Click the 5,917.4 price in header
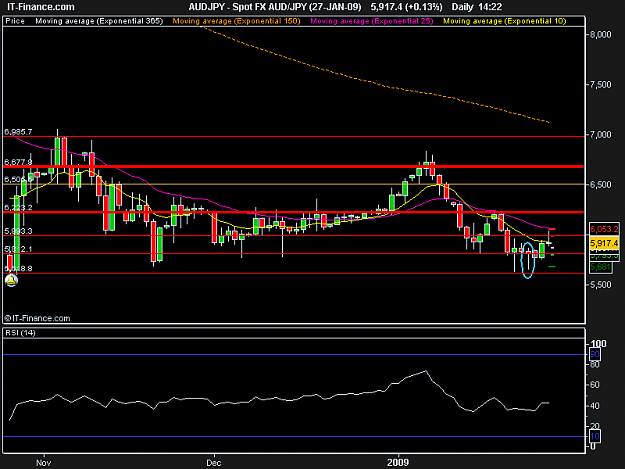This screenshot has width=625, height=469. 388,7
